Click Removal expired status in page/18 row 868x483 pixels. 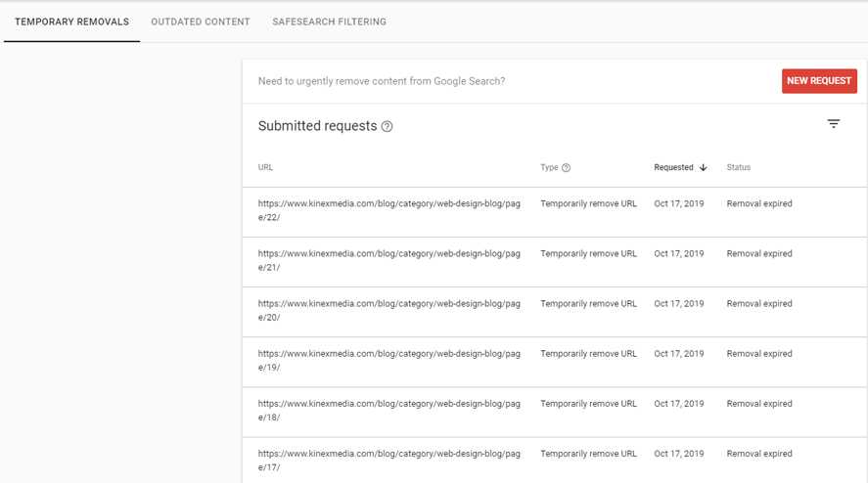759,404
